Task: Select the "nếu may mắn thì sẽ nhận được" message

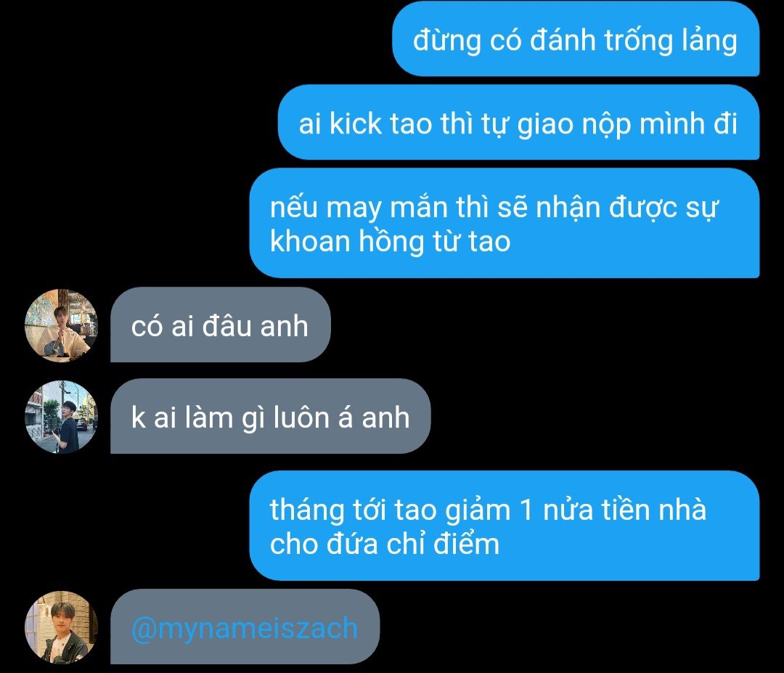Action: pos(505,223)
